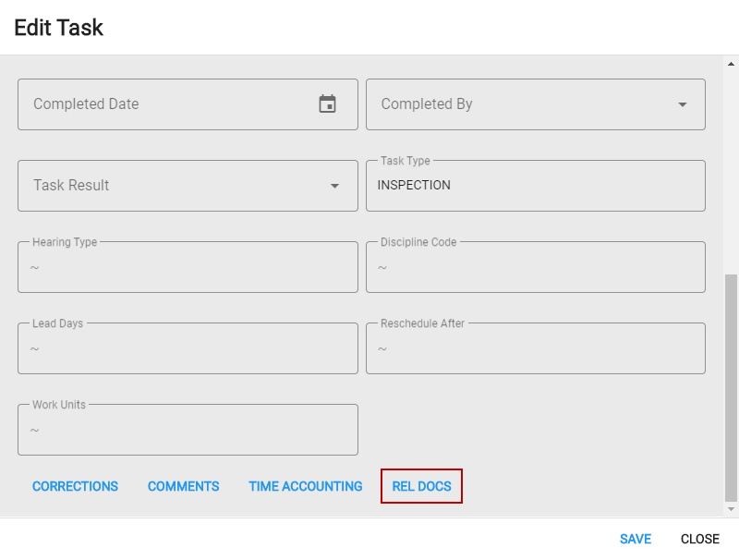Open the date chooser icon in Completed Date field
Screen dimensions: 739x560
328,104
